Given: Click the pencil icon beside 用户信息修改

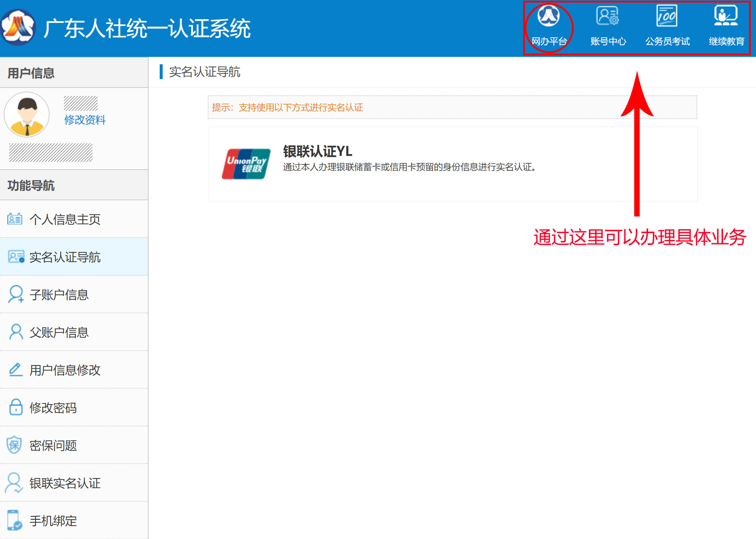Looking at the screenshot, I should (16, 370).
